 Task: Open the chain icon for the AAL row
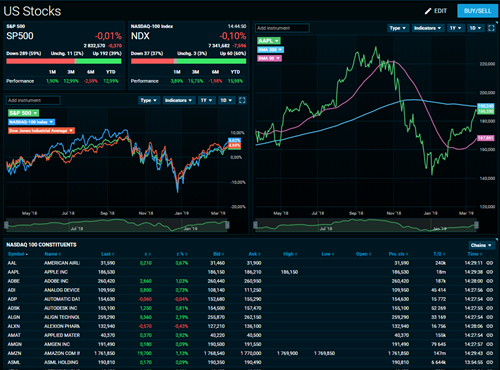pyautogui.click(x=489, y=263)
